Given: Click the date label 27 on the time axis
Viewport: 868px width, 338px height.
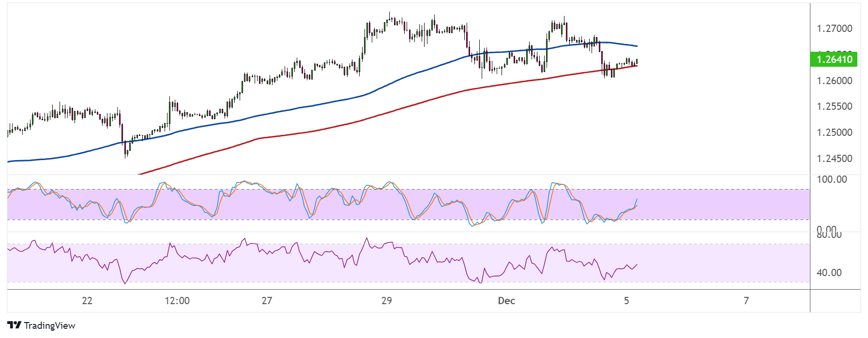Looking at the screenshot, I should 267,301.
